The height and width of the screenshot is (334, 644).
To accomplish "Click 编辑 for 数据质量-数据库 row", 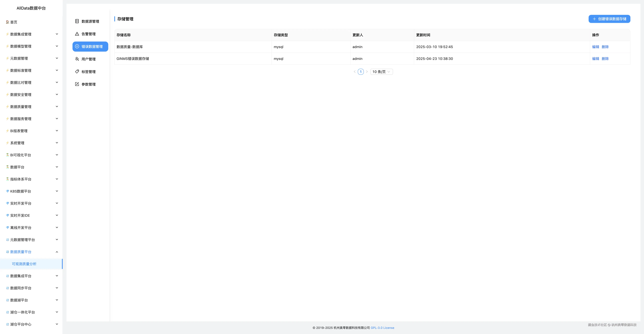I will pos(596,47).
